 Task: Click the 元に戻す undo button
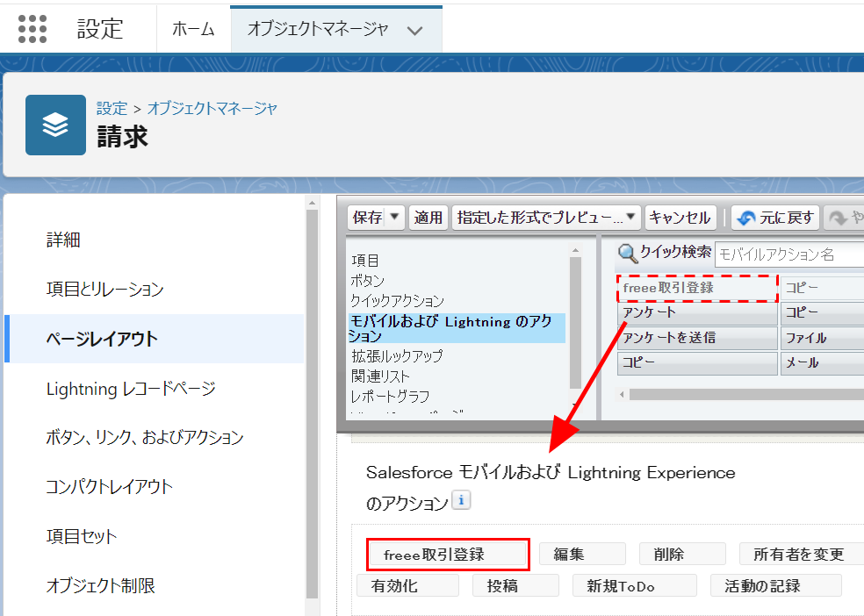click(x=774, y=218)
